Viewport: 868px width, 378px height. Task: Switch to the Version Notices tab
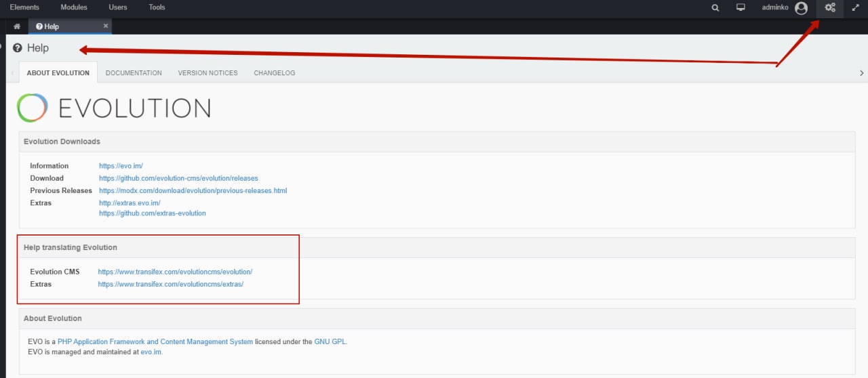pyautogui.click(x=208, y=72)
